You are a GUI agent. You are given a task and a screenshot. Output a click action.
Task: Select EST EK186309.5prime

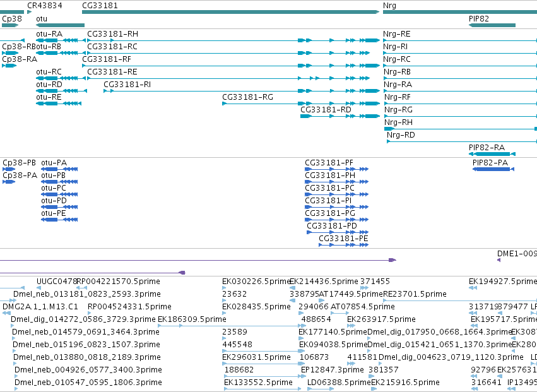coord(192,319)
